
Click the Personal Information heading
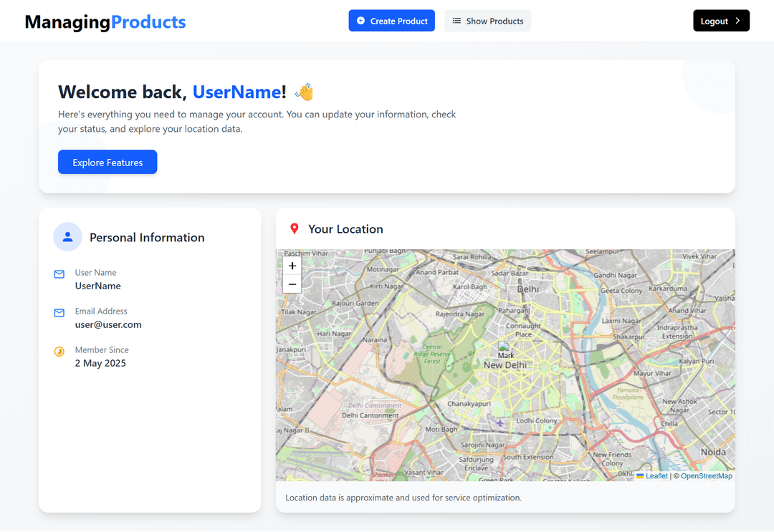point(147,238)
